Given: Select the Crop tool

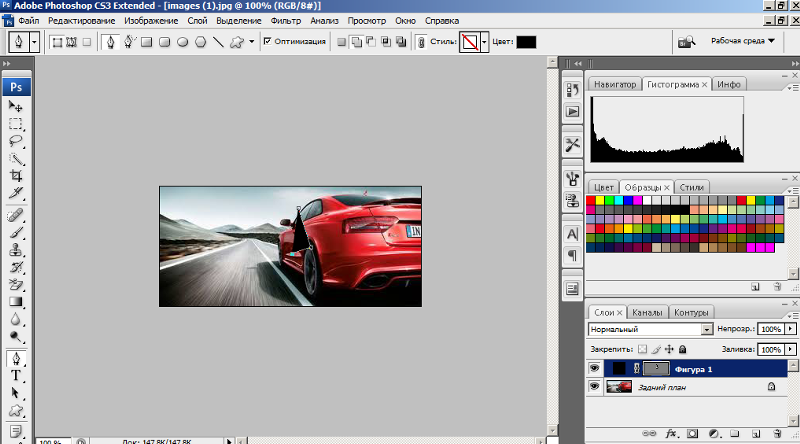Looking at the screenshot, I should click(16, 176).
